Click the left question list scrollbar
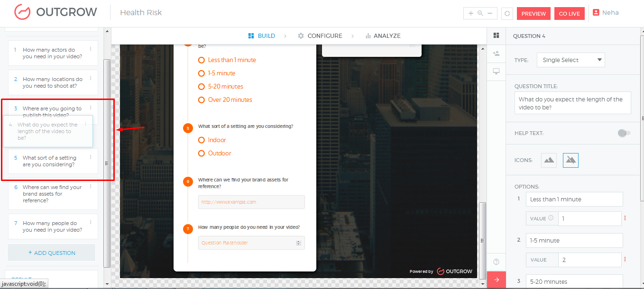Image resolution: width=644 pixels, height=289 pixels. coord(107,163)
